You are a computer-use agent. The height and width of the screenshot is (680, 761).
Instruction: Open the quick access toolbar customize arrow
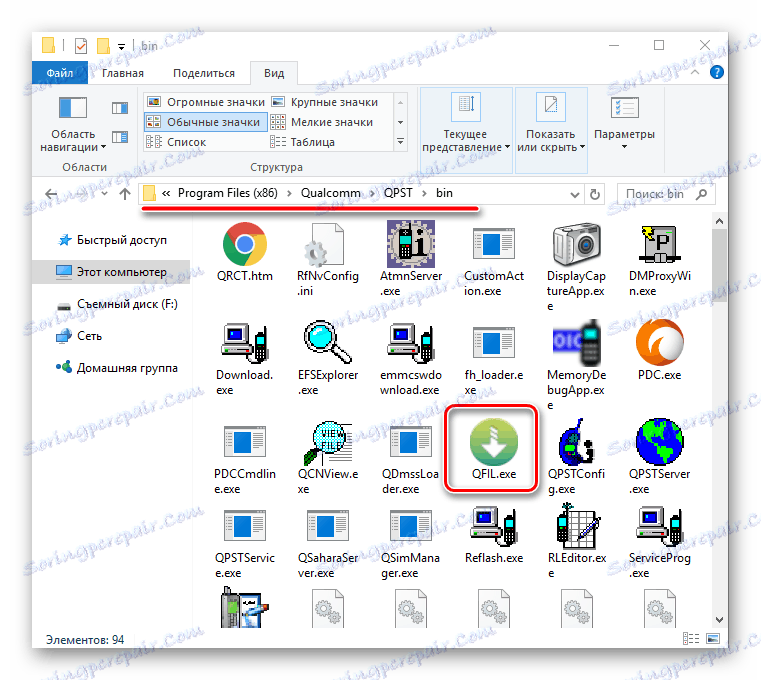click(121, 47)
